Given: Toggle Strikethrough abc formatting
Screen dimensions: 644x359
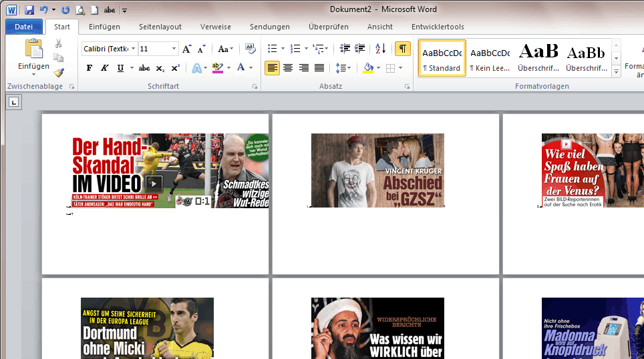Looking at the screenshot, I should (144, 68).
